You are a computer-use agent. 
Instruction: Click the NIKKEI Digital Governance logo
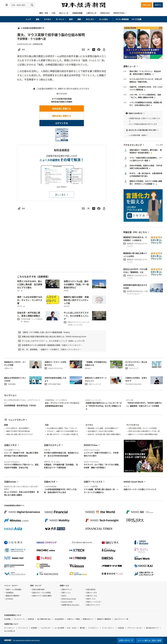coord(22,512)
